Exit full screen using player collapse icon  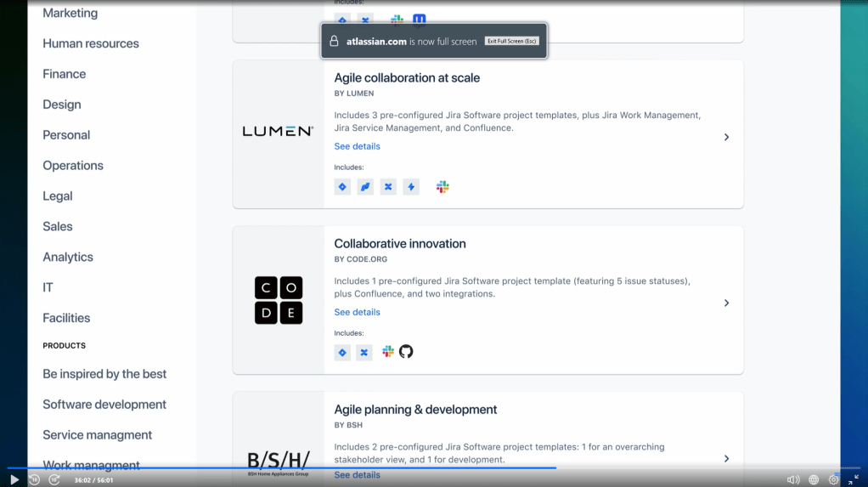(x=853, y=479)
